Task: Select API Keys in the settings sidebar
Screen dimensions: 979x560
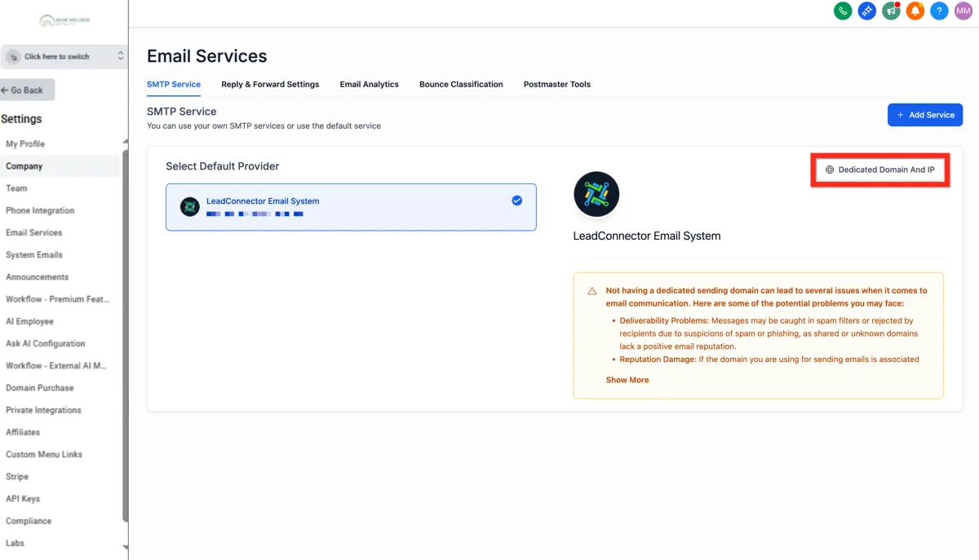Action: coord(23,499)
